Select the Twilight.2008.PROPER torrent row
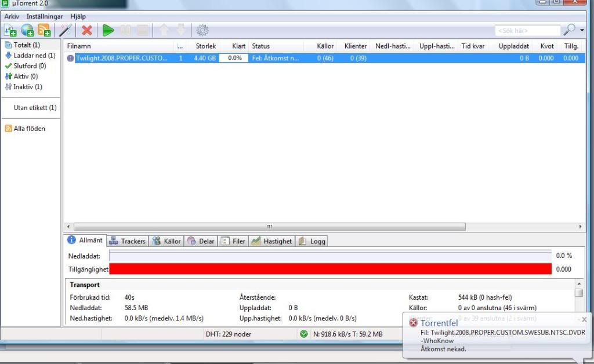This screenshot has width=594, height=364. (x=122, y=58)
